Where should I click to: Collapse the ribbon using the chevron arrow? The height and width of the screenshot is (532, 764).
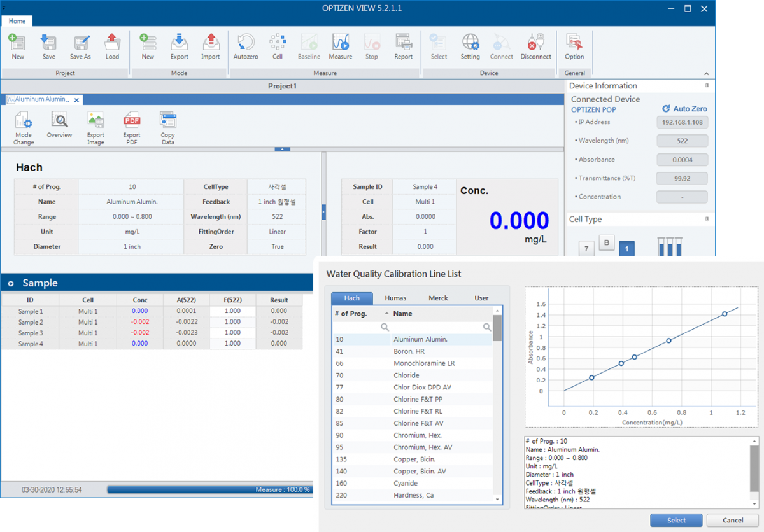tap(706, 73)
